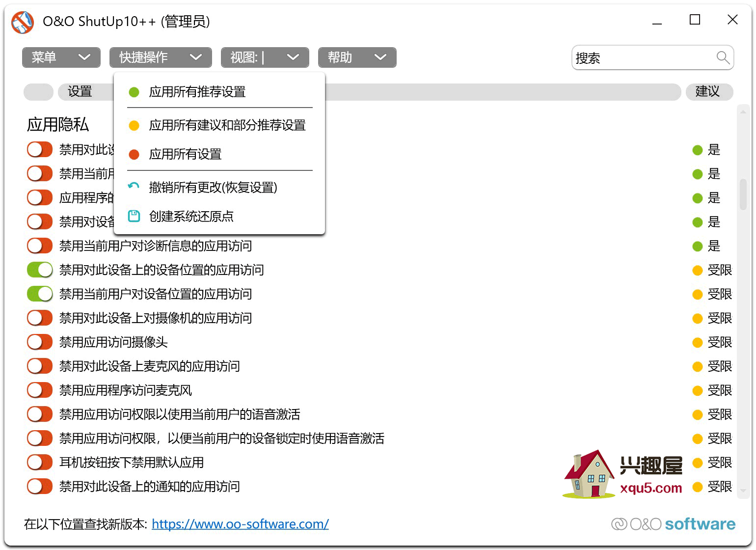This screenshot has width=756, height=550.
Task: Click the O&O ShutUp10++ app logo icon
Action: (23, 22)
